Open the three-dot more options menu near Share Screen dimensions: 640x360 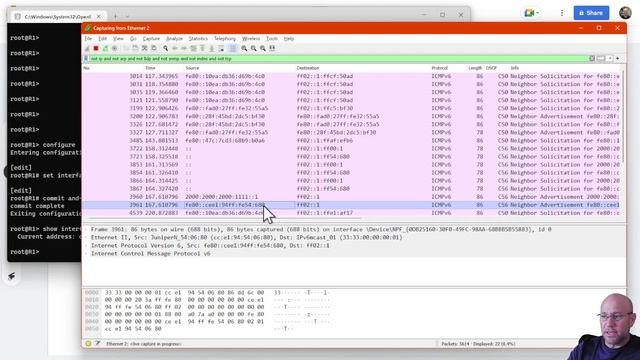[562, 13]
